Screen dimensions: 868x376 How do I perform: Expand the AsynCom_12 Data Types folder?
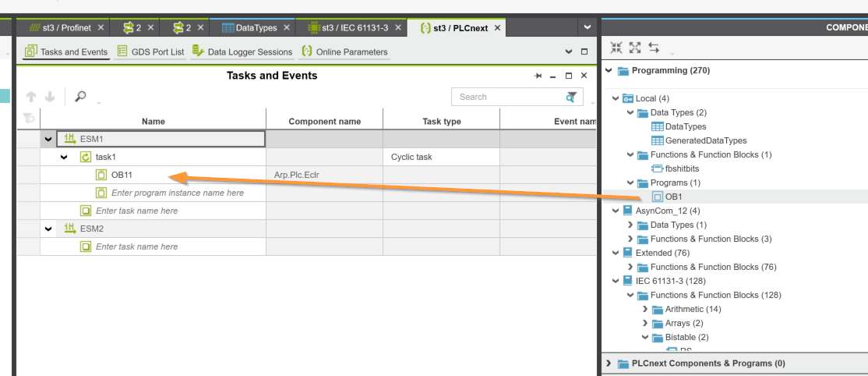(x=630, y=225)
